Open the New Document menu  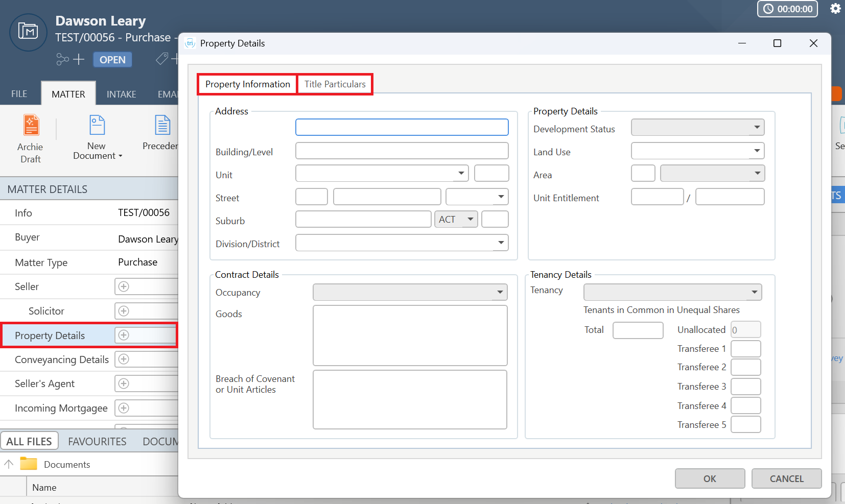97,138
